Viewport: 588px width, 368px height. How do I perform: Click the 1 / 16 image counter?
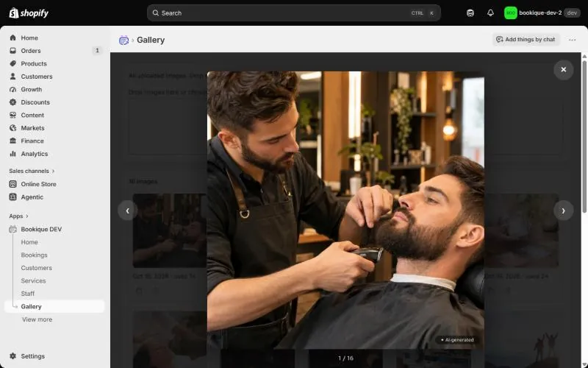[345, 358]
